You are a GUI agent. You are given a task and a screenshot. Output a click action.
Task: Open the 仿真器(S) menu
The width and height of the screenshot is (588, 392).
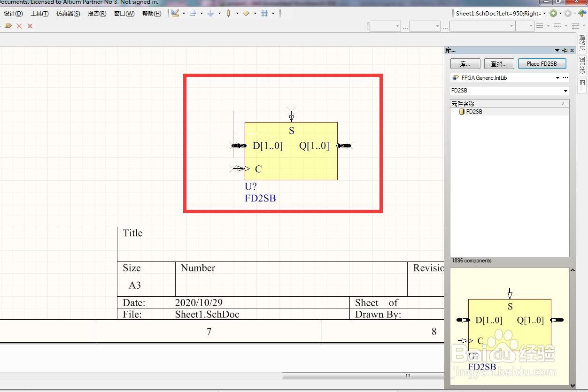pos(68,14)
